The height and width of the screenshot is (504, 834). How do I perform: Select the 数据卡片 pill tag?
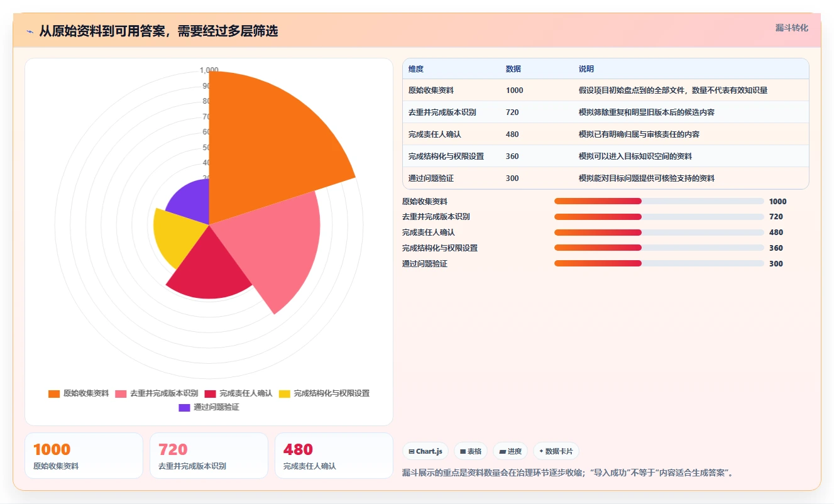click(x=556, y=451)
